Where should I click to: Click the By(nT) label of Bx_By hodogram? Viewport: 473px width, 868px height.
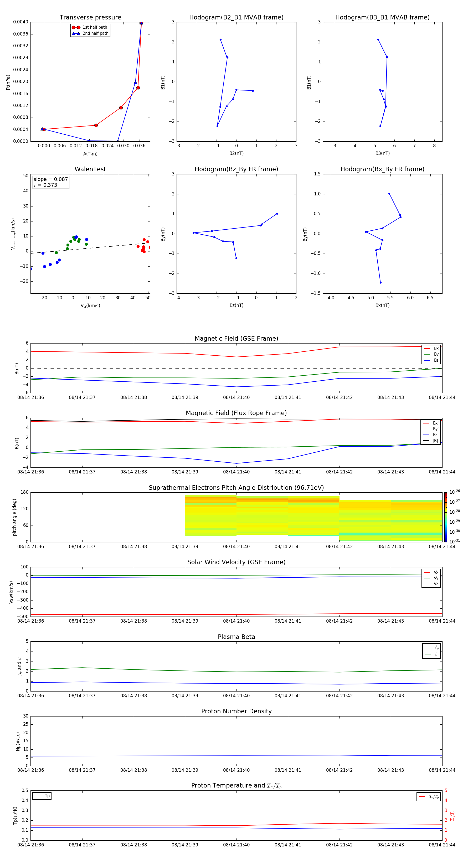coord(305,234)
